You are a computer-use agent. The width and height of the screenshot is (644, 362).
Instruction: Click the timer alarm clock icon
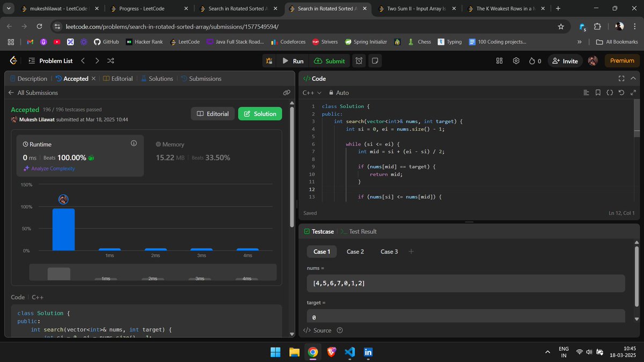[x=359, y=61]
